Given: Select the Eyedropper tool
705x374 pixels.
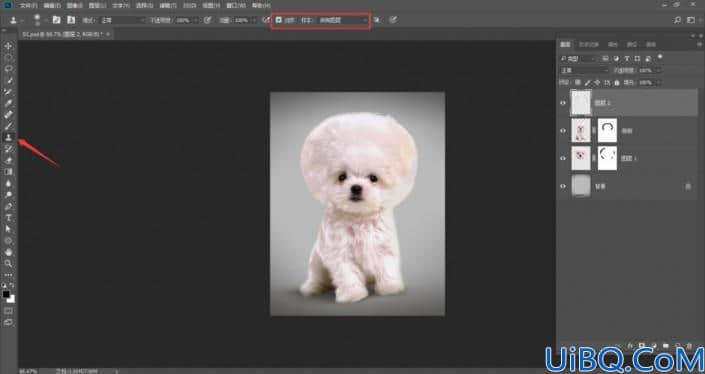Looking at the screenshot, I should point(9,103).
